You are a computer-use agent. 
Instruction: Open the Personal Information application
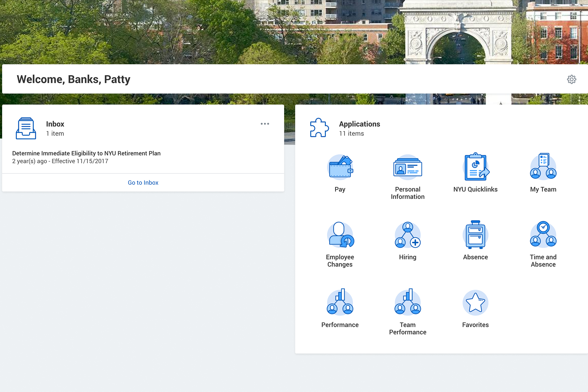(408, 168)
